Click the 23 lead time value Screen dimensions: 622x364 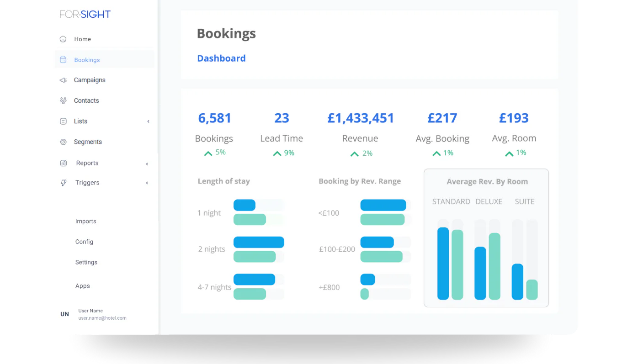282,118
